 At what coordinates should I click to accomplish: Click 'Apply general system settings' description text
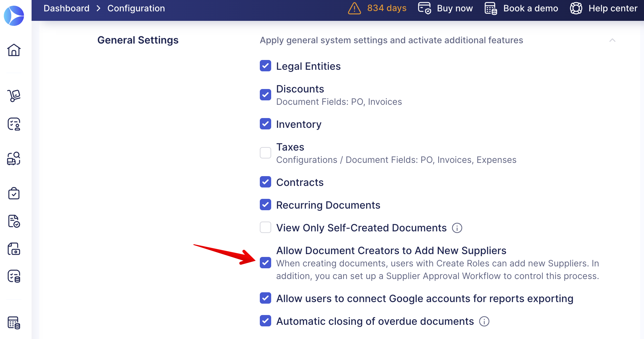point(391,40)
